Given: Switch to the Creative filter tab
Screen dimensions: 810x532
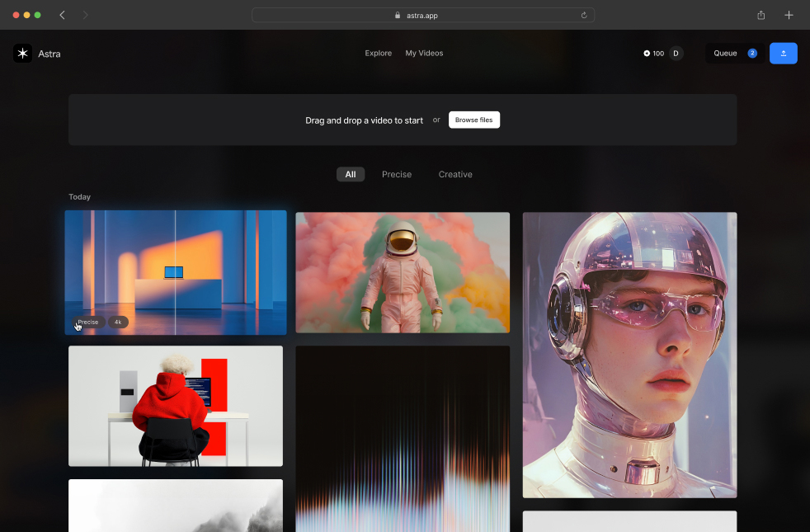Looking at the screenshot, I should (x=455, y=175).
